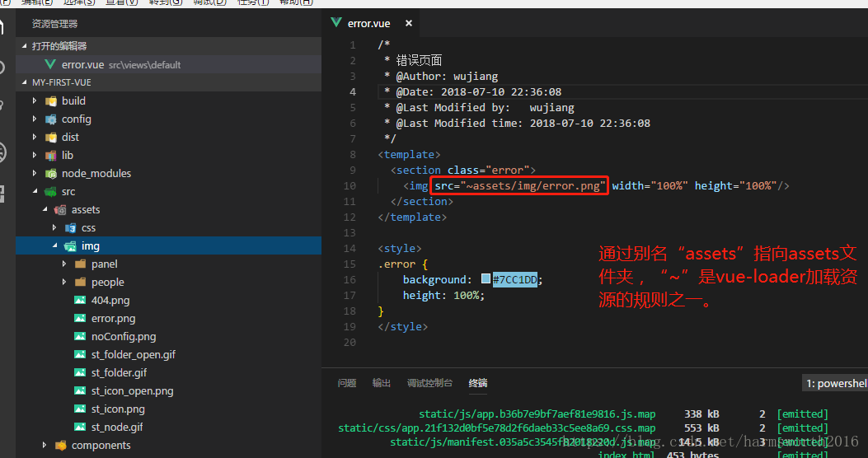Click the node_modules folder icon
Screen dimensions: 868x458
[51, 174]
